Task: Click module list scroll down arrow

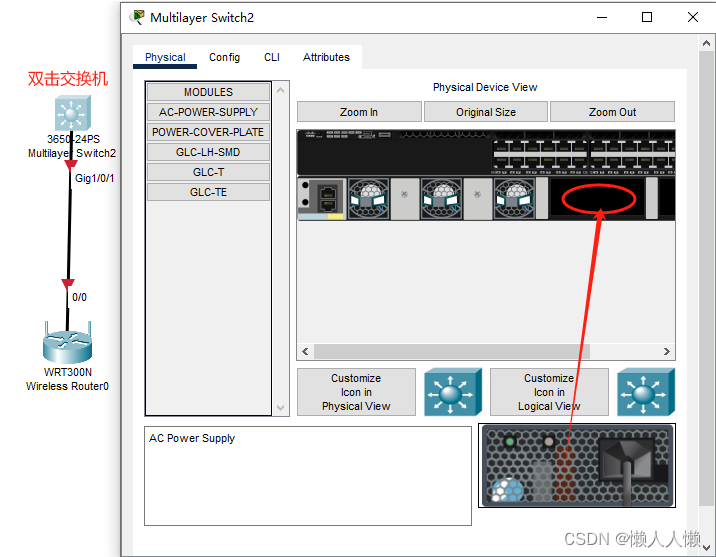Action: click(x=280, y=408)
